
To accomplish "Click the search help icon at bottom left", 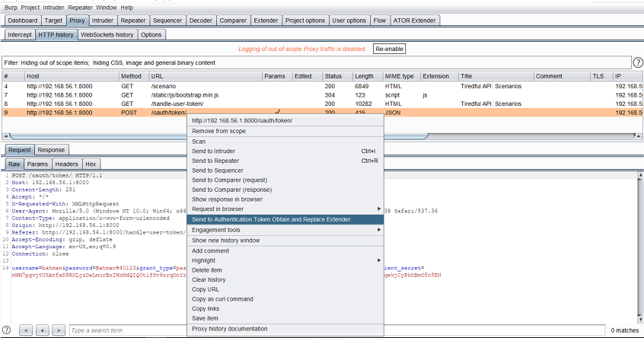I will (x=7, y=330).
